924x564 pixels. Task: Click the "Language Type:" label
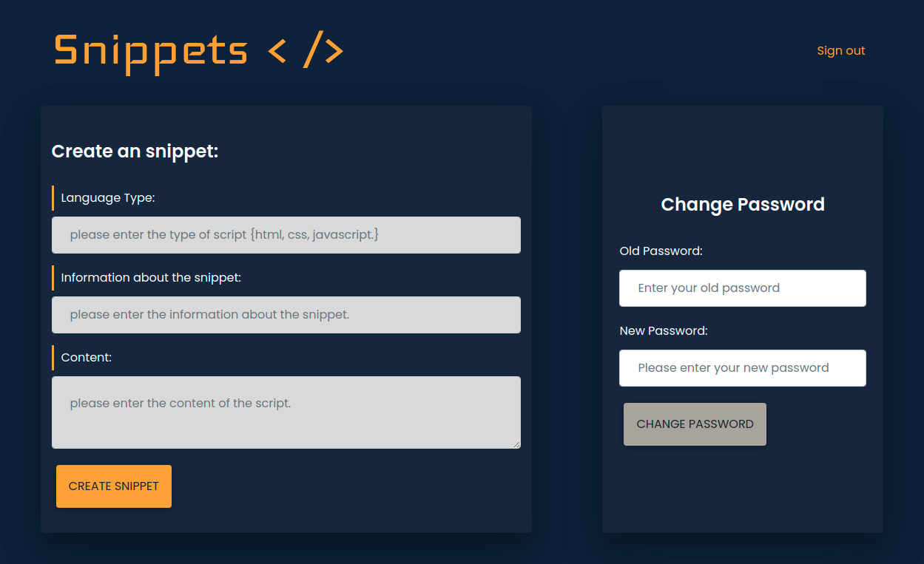click(108, 198)
